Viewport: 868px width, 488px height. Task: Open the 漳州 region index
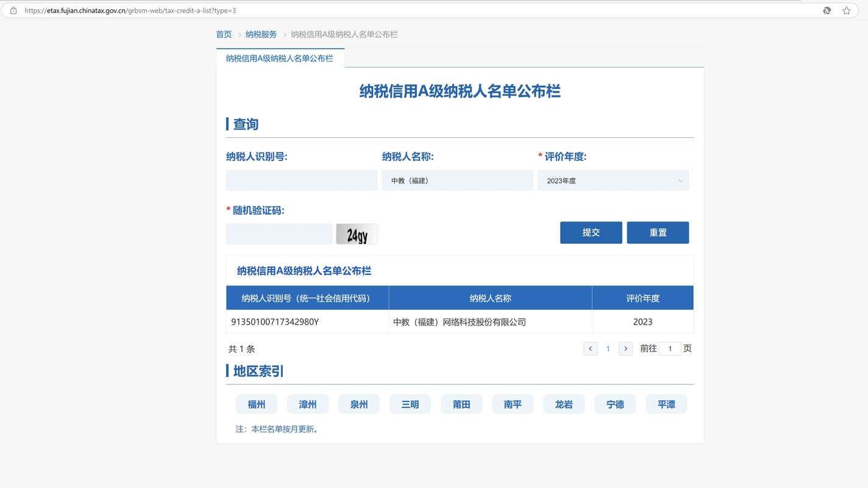click(x=308, y=404)
